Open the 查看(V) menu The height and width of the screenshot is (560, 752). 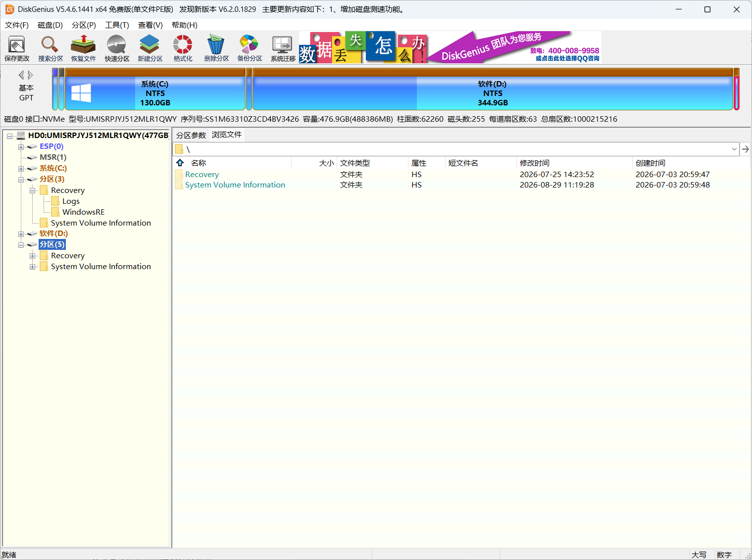pyautogui.click(x=150, y=25)
